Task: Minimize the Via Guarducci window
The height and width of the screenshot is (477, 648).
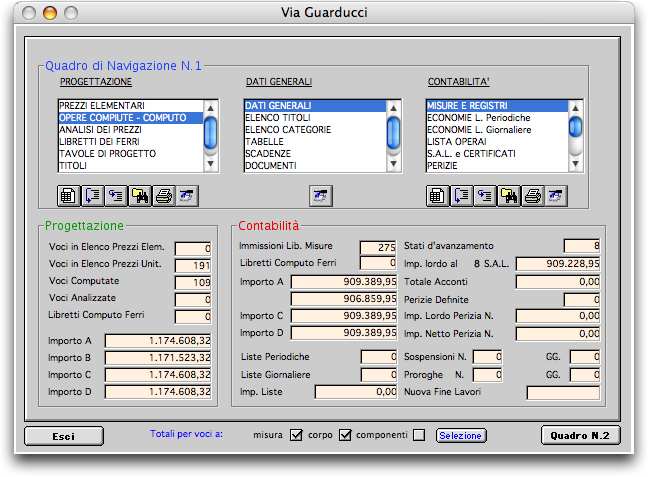Action: [x=50, y=13]
